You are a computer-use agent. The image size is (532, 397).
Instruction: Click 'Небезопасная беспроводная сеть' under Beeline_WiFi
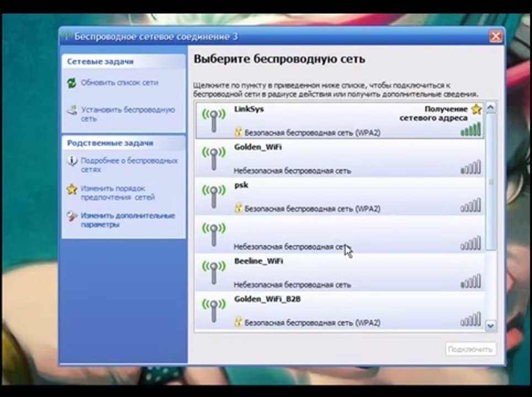pos(292,285)
